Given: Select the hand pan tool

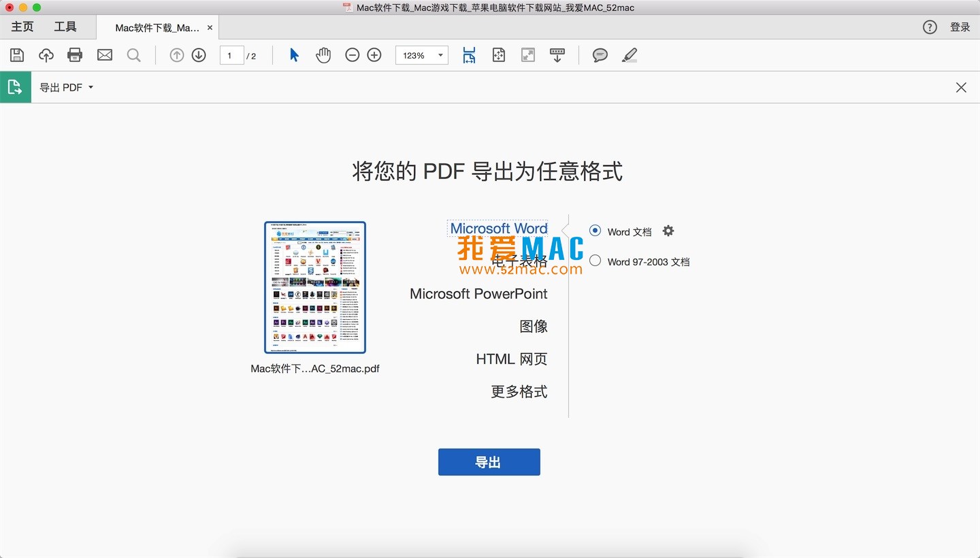Looking at the screenshot, I should tap(323, 55).
